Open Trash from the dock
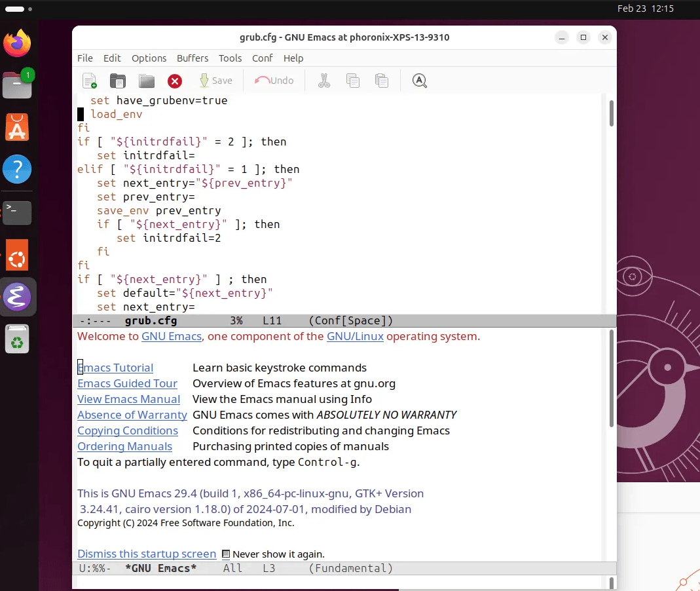700x591 pixels. coord(17,339)
